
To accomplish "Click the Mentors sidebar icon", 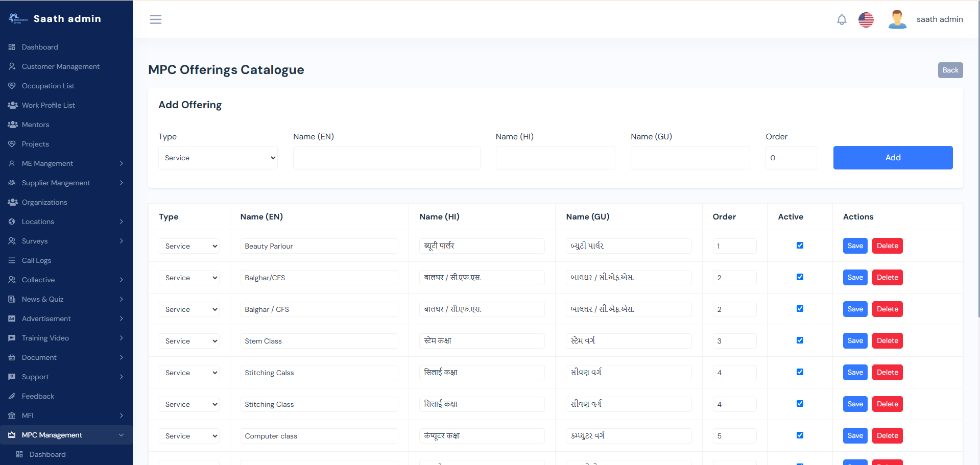I will click(12, 125).
